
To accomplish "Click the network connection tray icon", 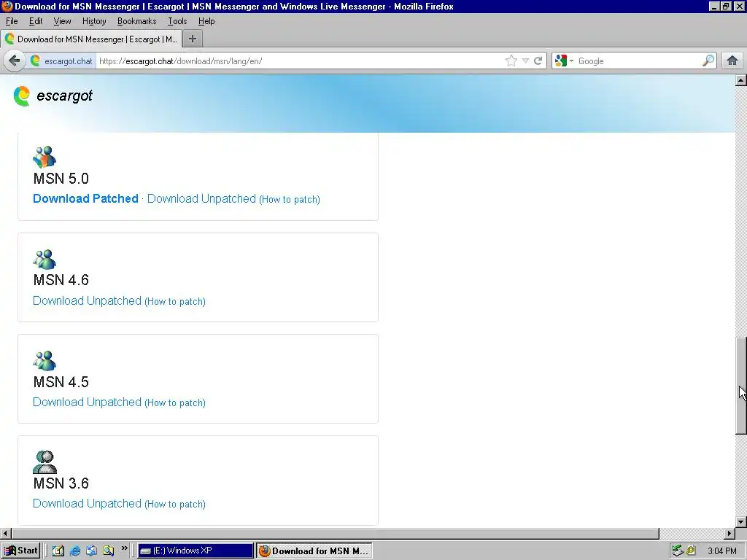I will coord(678,551).
